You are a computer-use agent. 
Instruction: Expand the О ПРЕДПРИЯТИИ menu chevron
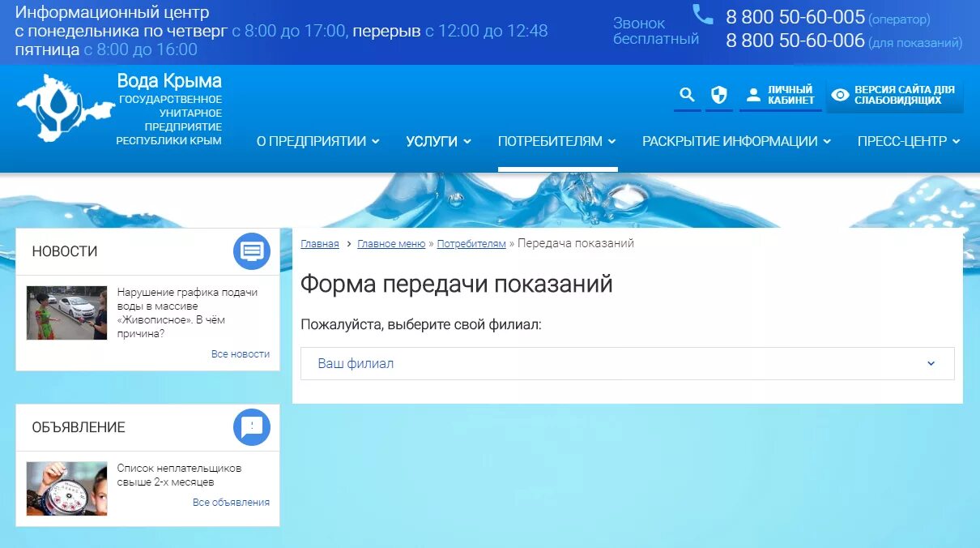(x=376, y=140)
